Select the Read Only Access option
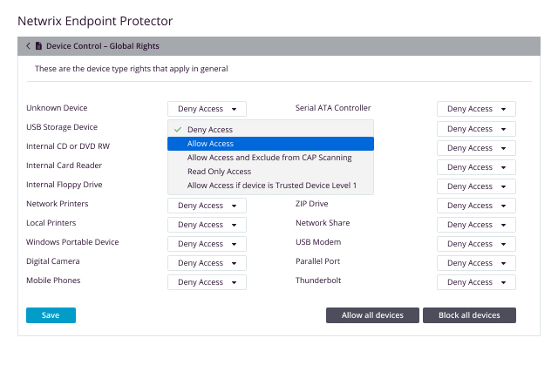Screen dimensions: 558x392 coord(270,172)
